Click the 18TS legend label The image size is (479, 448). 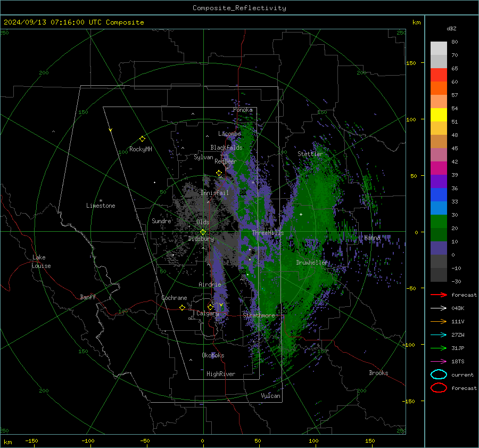458,361
